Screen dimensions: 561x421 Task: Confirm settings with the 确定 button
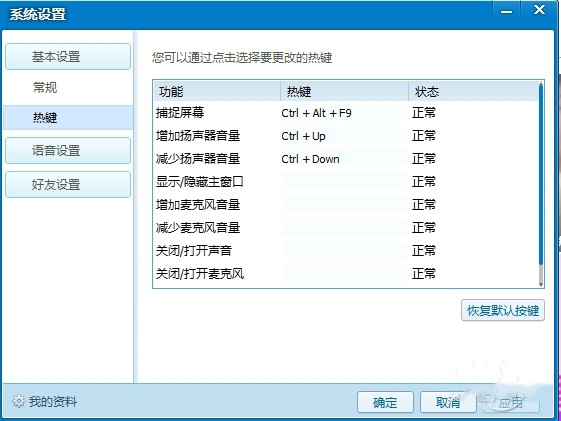pyautogui.click(x=385, y=402)
